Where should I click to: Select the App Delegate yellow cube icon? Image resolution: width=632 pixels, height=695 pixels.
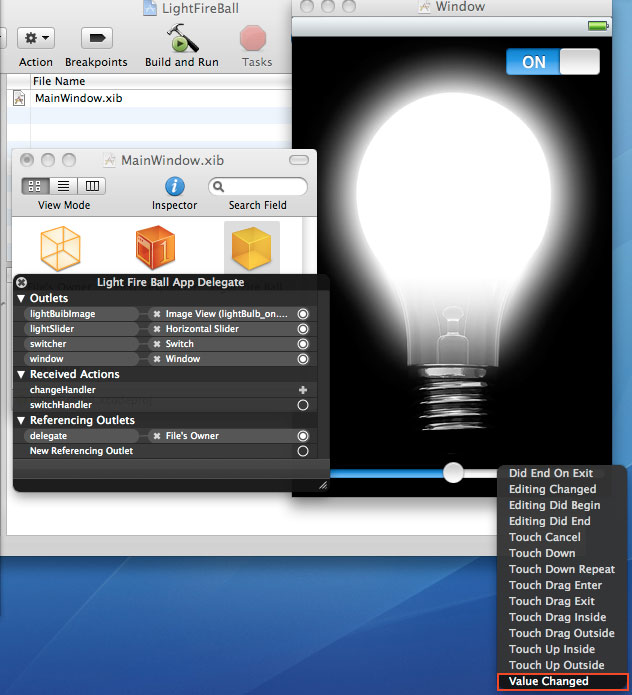click(x=251, y=248)
